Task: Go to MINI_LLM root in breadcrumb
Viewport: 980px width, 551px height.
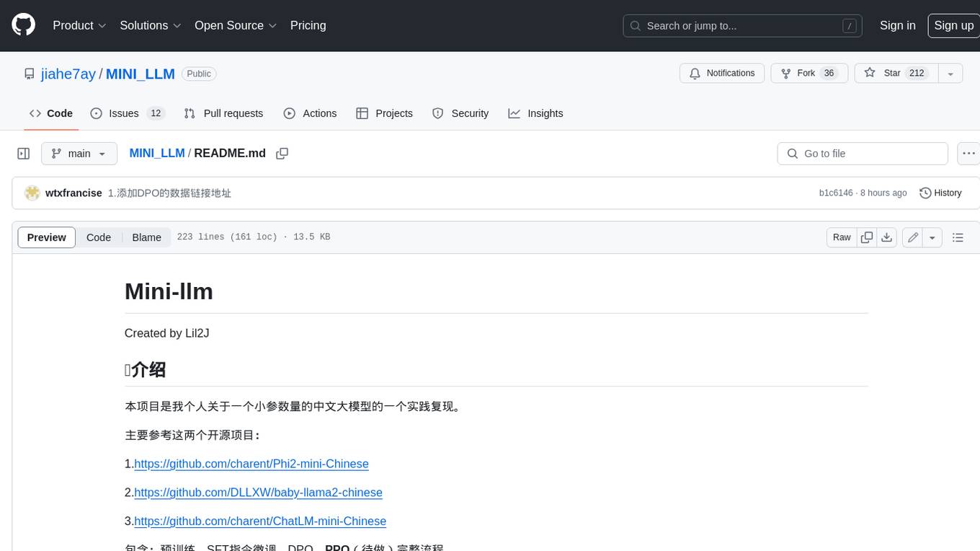Action: [157, 153]
